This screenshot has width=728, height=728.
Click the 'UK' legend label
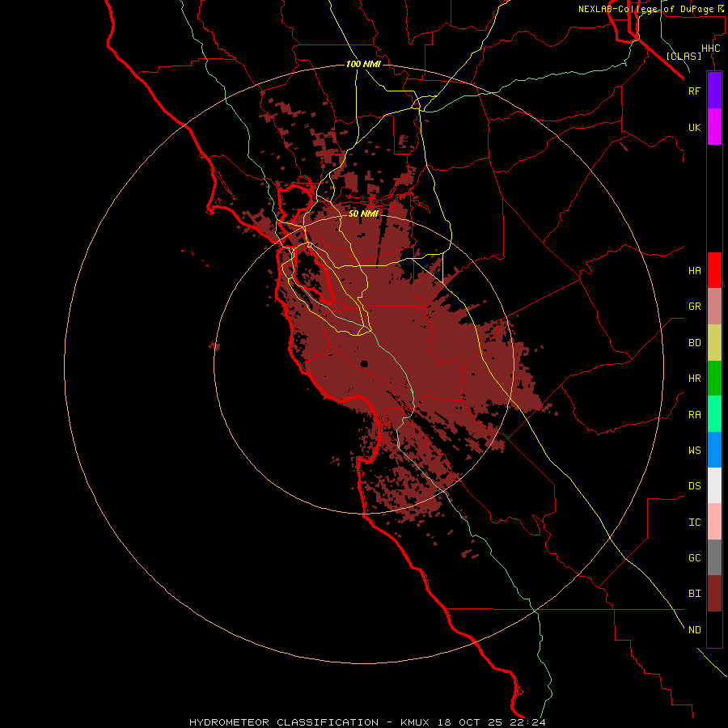click(x=694, y=127)
